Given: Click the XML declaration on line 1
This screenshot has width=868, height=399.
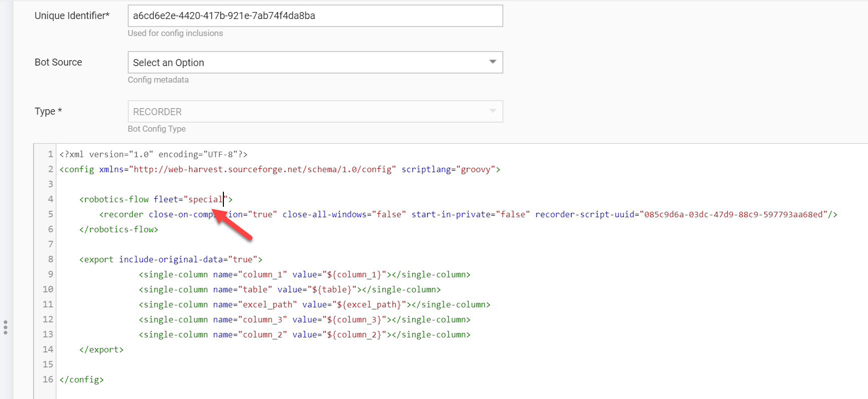Looking at the screenshot, I should pos(153,154).
